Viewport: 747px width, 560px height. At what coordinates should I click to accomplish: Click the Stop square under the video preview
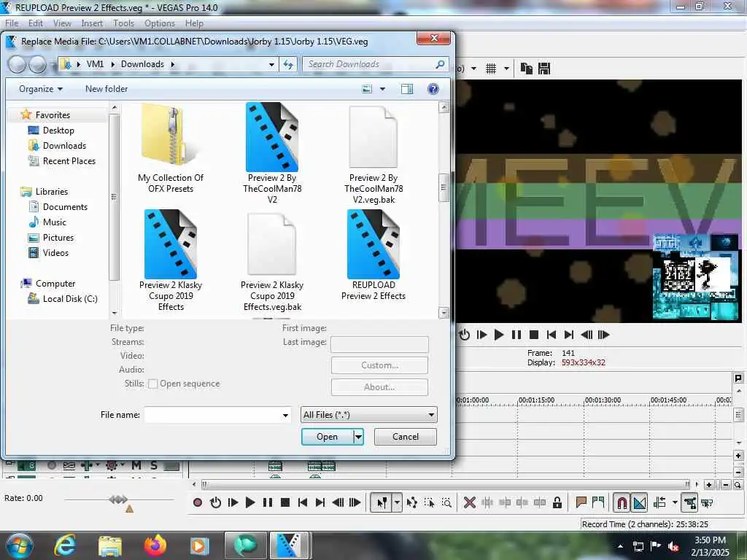click(x=534, y=335)
